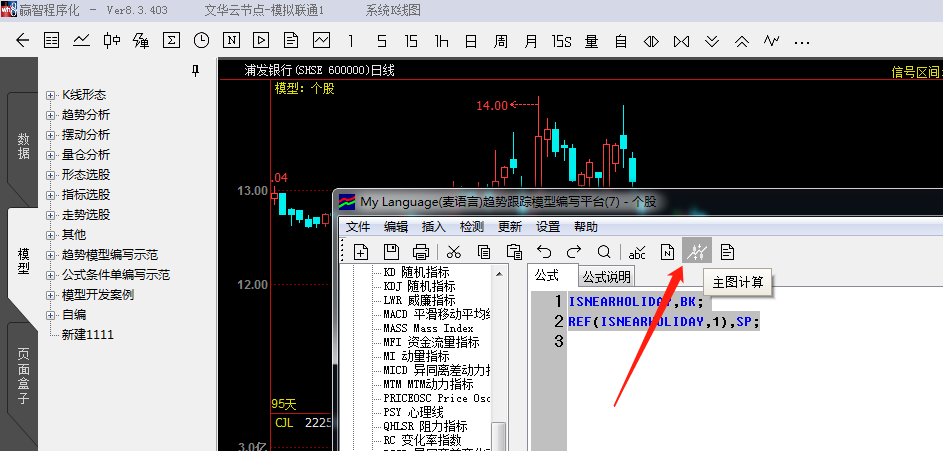943x451 pixels.
Task: Click the undo arrow in editor toolbar
Action: [x=544, y=251]
